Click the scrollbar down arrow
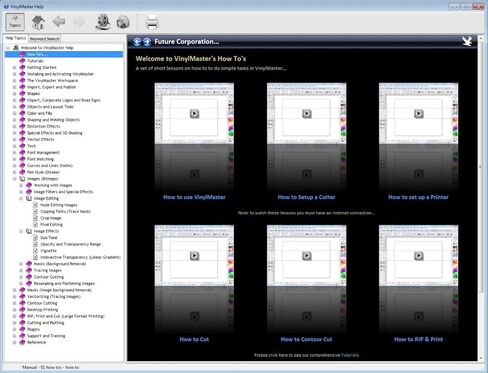Screen dimensions: 488x373 click(x=481, y=358)
